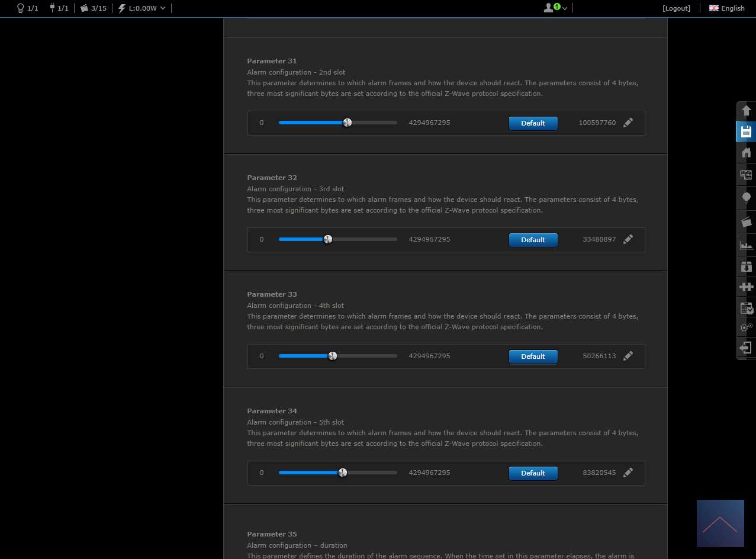Open the energy chart icon in sidebar
The image size is (756, 559).
pos(746,245)
